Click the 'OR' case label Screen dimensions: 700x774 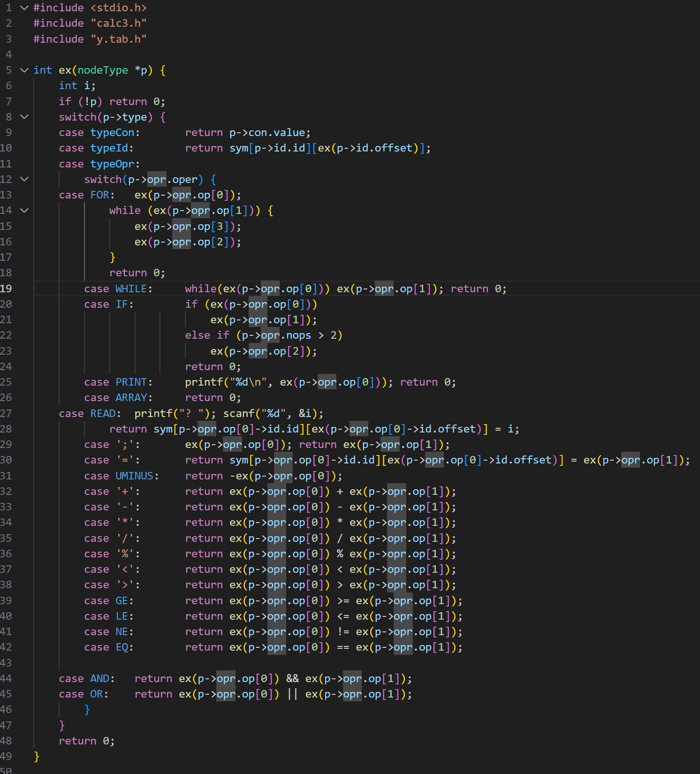click(x=97, y=694)
